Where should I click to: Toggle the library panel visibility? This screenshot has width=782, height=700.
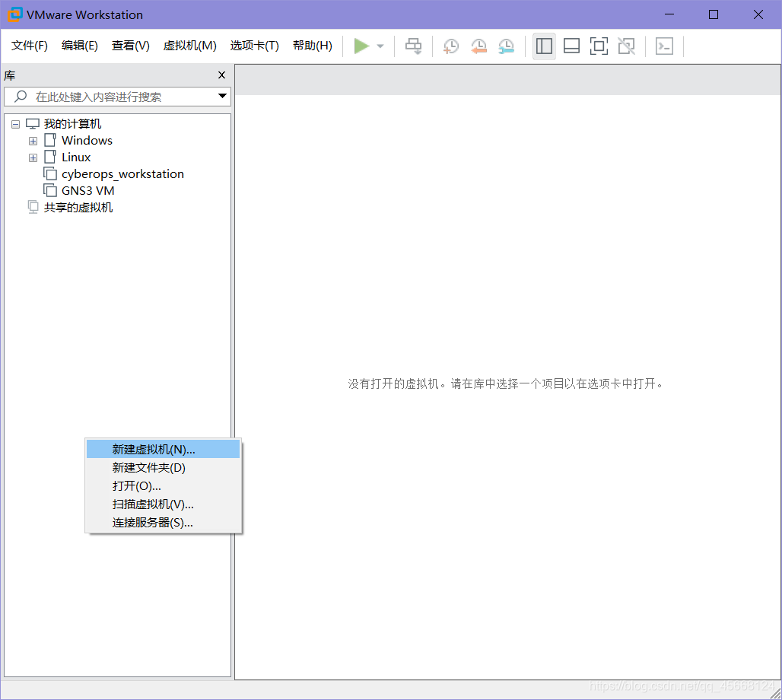[x=544, y=46]
